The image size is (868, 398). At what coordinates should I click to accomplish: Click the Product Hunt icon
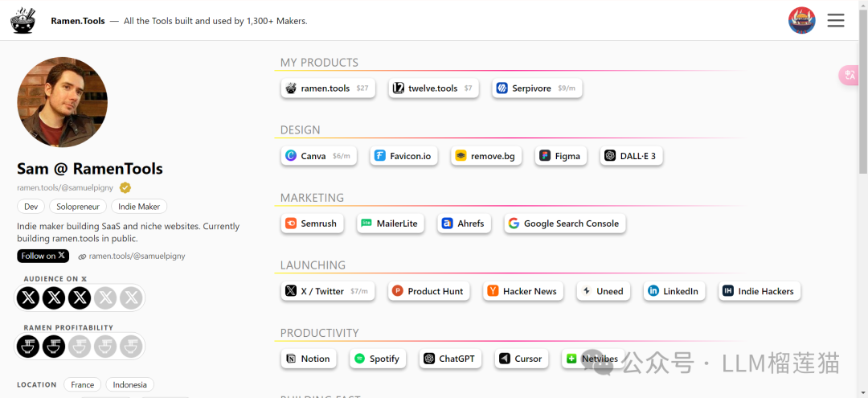[x=398, y=291]
